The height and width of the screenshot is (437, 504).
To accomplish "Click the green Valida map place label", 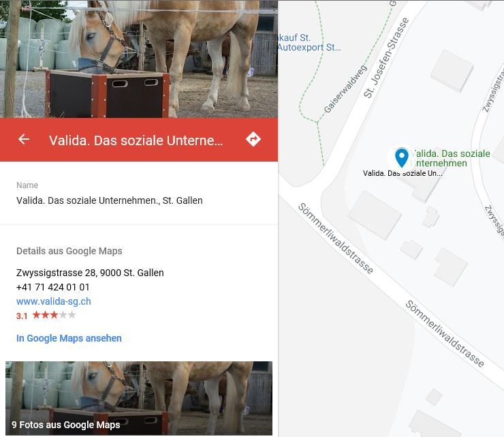I will click(x=452, y=158).
